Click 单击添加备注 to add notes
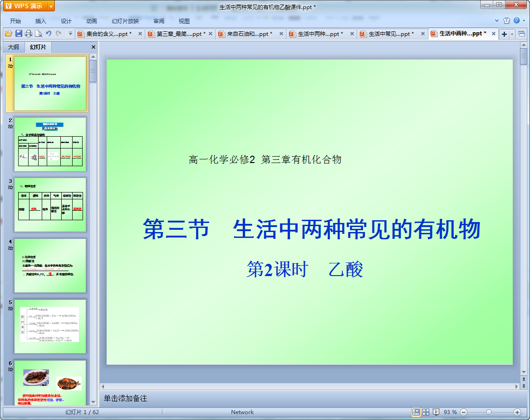This screenshot has height=420, width=530. pos(126,398)
